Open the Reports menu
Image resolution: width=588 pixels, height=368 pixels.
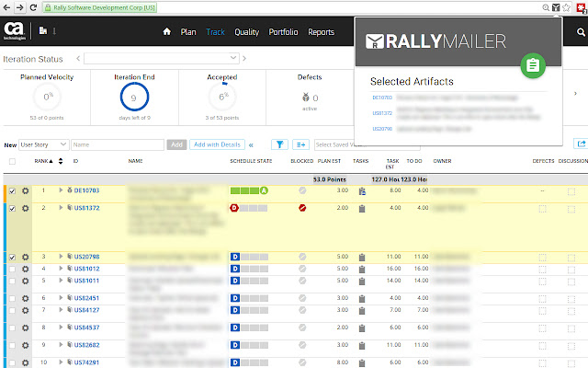[321, 32]
